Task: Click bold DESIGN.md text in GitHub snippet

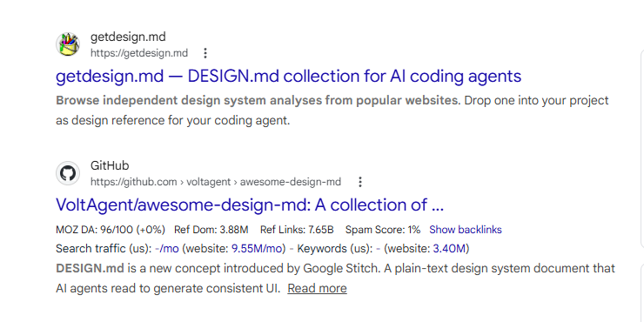Action: coord(90,269)
